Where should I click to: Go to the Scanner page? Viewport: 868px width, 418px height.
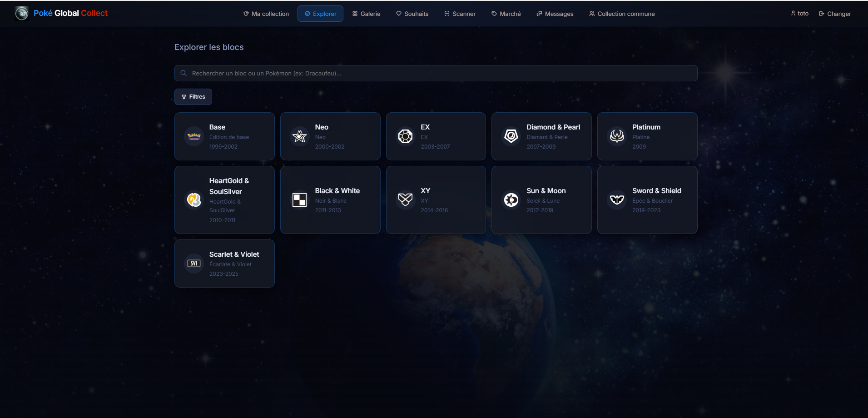[x=460, y=14]
